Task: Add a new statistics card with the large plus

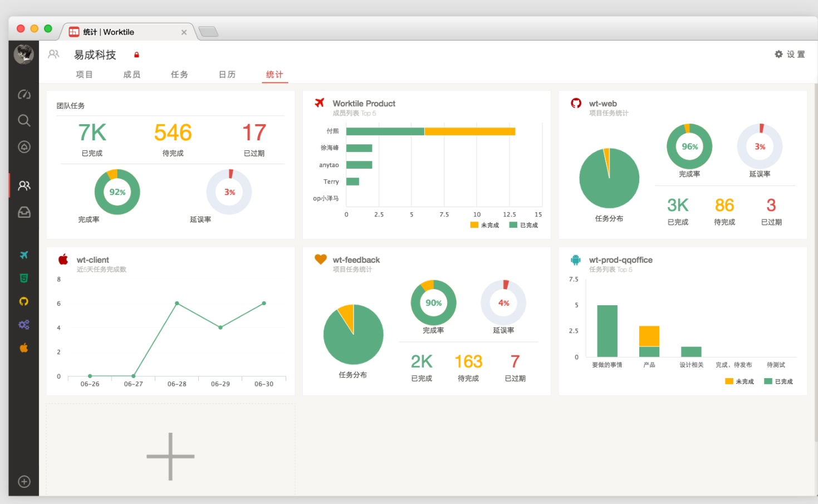Action: 170,457
